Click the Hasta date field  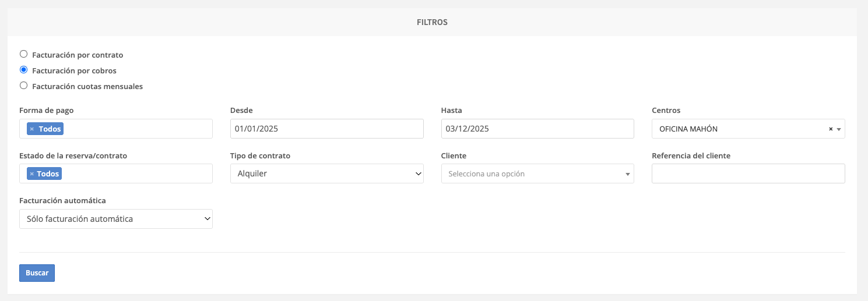pyautogui.click(x=537, y=129)
